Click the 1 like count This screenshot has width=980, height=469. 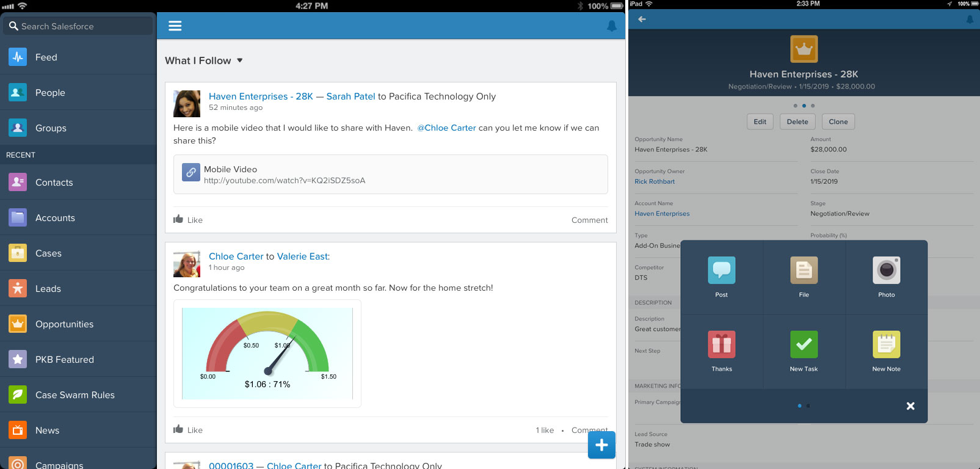(545, 430)
